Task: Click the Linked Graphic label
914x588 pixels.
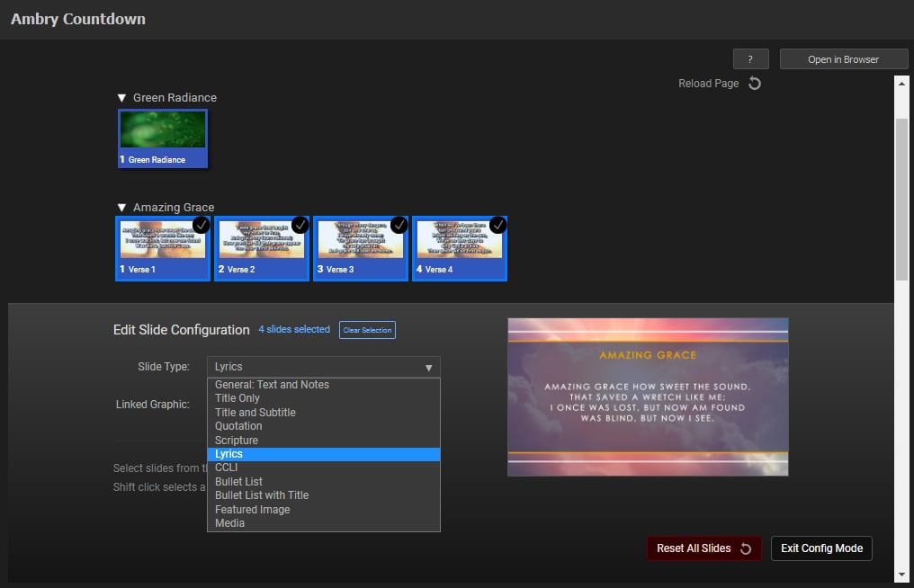Action: [x=153, y=405]
